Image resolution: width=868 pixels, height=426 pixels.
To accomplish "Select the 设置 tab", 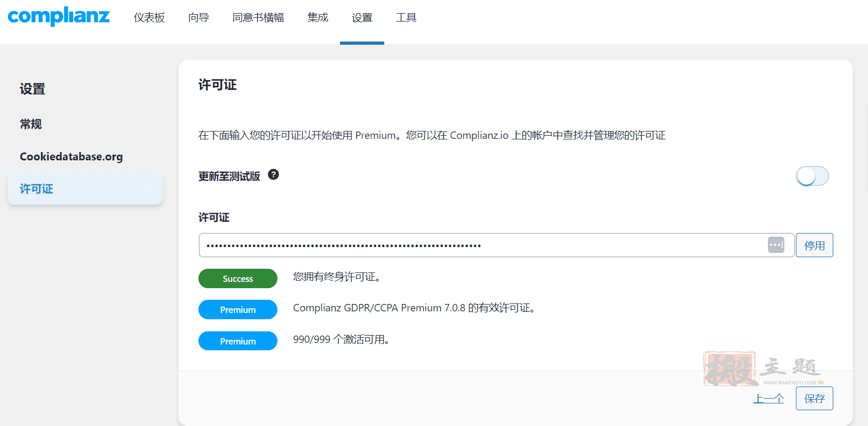I will pyautogui.click(x=362, y=18).
